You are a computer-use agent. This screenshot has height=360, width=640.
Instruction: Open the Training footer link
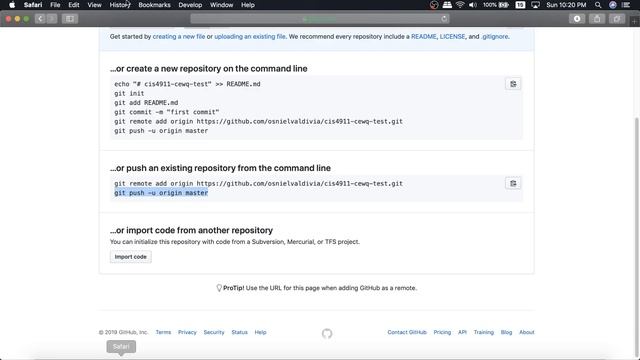coord(484,332)
